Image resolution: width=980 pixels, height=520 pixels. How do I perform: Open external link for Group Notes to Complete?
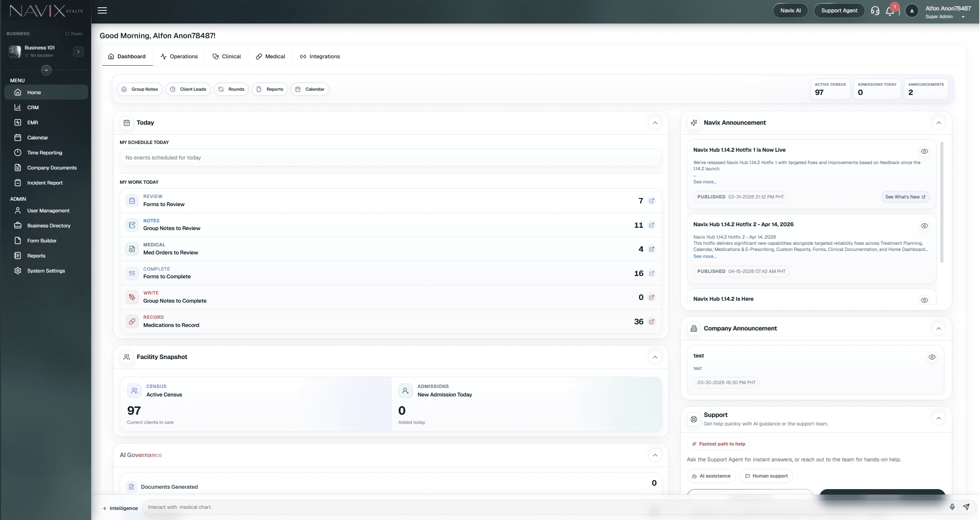click(652, 297)
